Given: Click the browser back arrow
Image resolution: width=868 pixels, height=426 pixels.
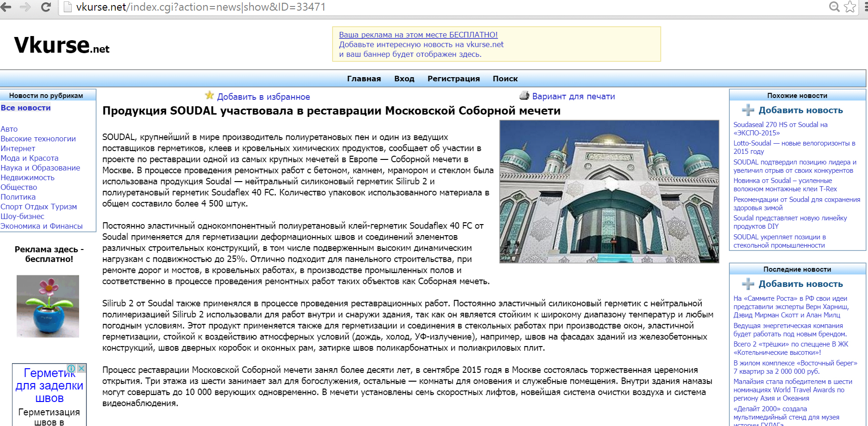Looking at the screenshot, I should pos(6,7).
